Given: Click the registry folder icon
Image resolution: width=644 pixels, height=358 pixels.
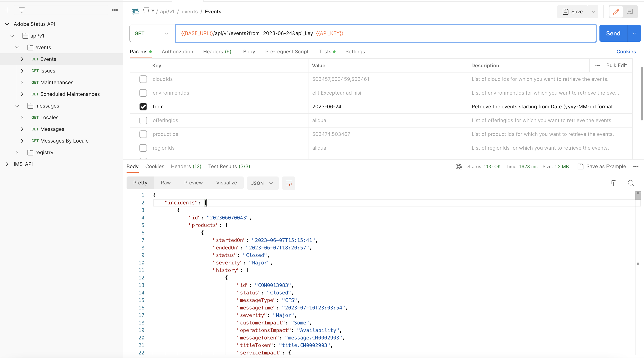Looking at the screenshot, I should coord(30,153).
